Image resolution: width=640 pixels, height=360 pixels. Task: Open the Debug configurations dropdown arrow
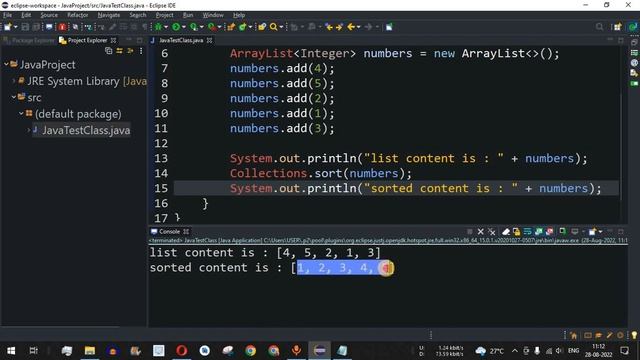tap(166, 27)
